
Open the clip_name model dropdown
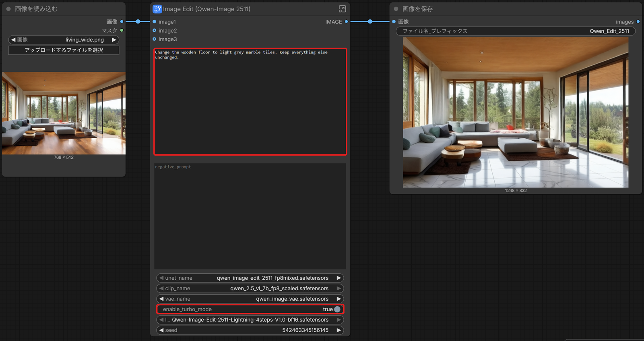coord(250,288)
